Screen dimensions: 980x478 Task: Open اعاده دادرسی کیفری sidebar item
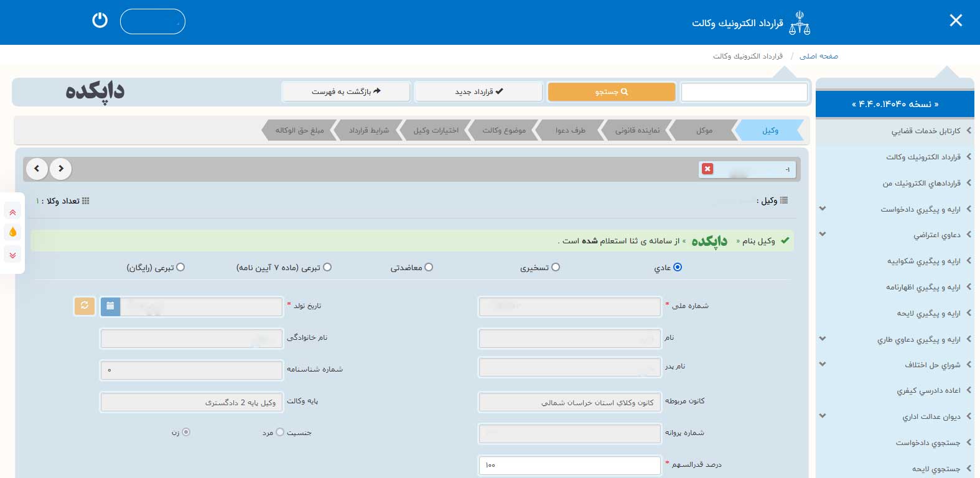pos(895,390)
